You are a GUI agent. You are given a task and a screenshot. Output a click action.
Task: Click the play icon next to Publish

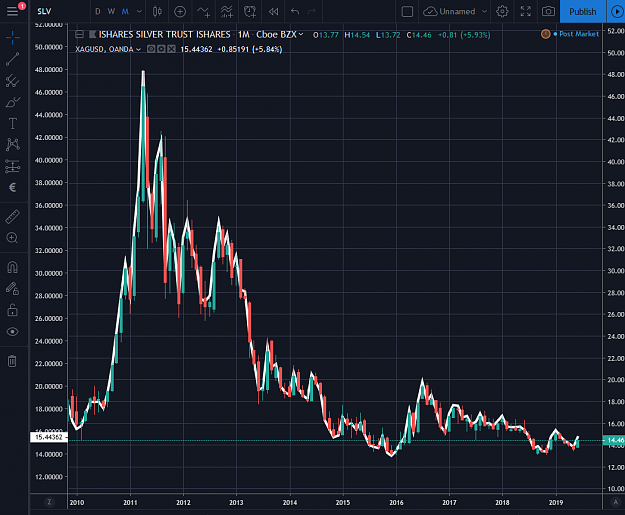(616, 12)
